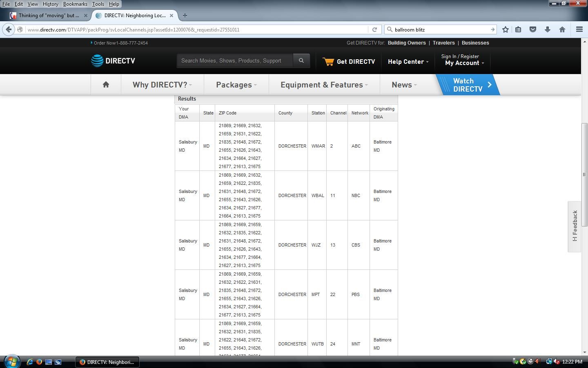Screen dimensions: 588x368
Task: Open the downloads arrow icon
Action: 548,29
